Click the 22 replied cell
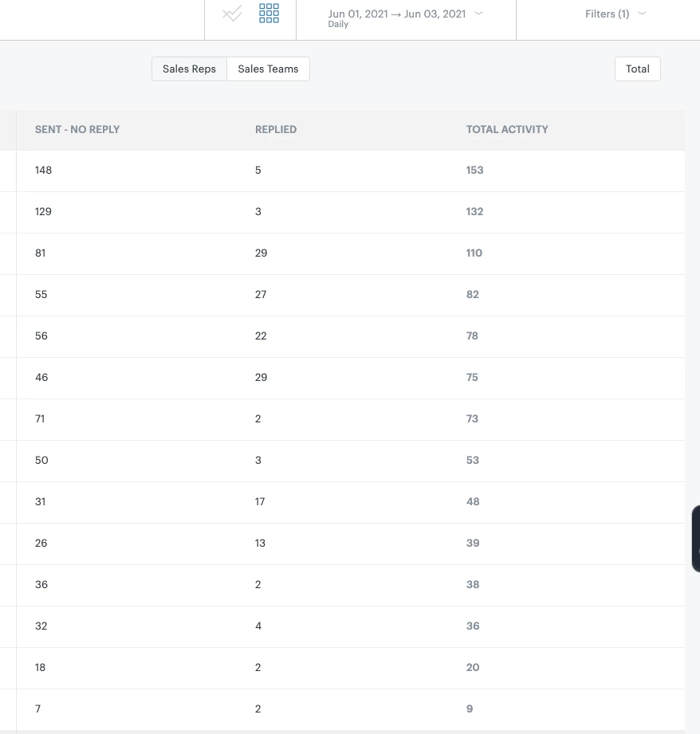This screenshot has height=734, width=700. pyautogui.click(x=261, y=336)
